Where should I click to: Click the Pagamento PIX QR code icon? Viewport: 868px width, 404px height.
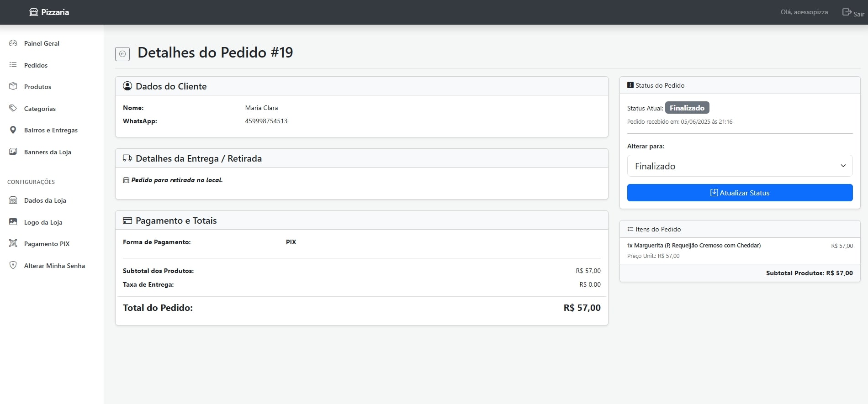(x=13, y=243)
